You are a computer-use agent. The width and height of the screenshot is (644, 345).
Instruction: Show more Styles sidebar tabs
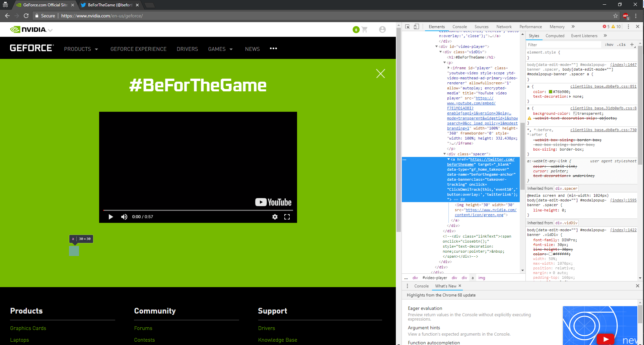click(x=605, y=36)
